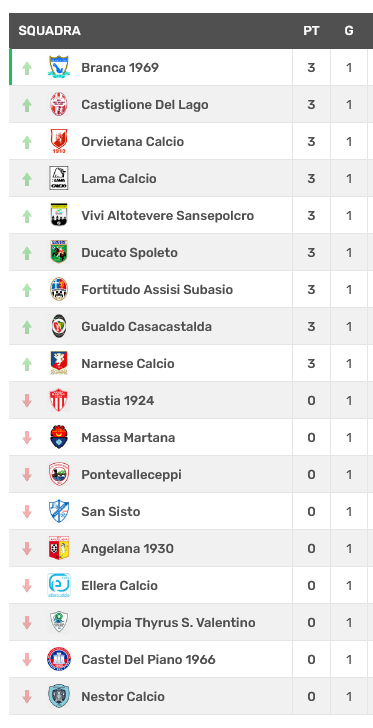Select the Angelana 1930 team name
The image size is (373, 728).
127,548
